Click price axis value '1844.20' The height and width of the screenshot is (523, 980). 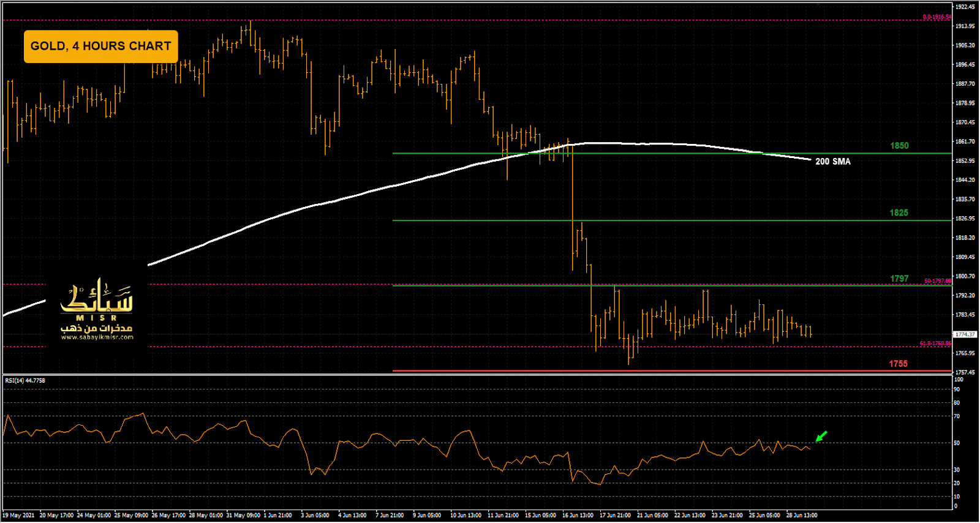(x=965, y=180)
